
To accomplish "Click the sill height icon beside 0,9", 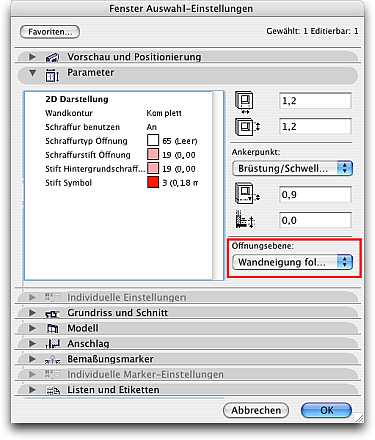I will [247, 194].
